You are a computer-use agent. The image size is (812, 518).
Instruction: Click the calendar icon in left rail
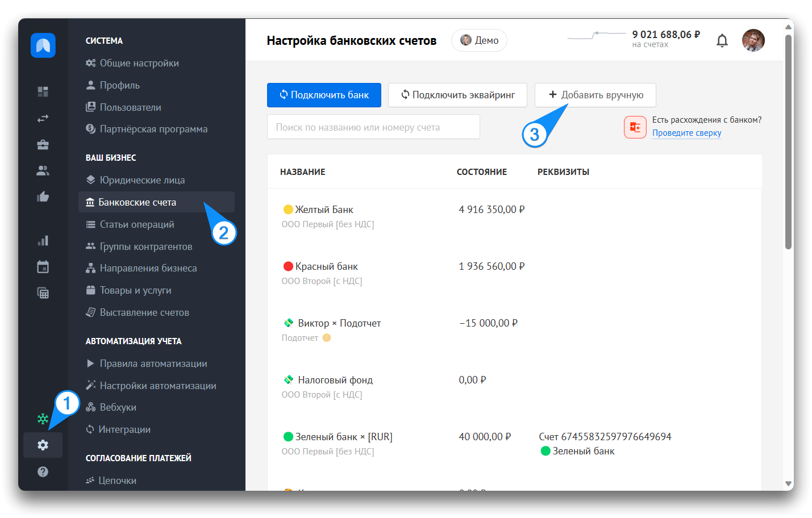[43, 267]
